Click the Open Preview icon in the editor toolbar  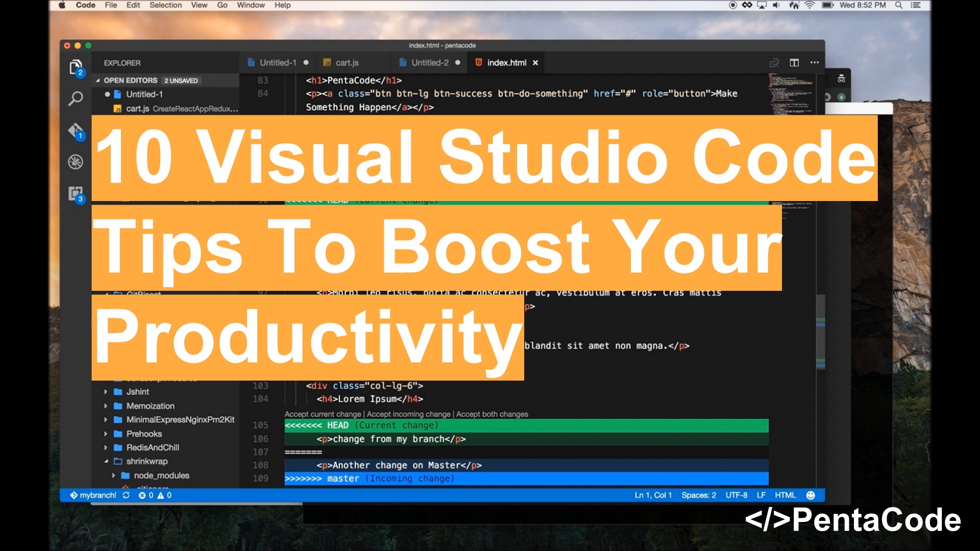[x=774, y=63]
